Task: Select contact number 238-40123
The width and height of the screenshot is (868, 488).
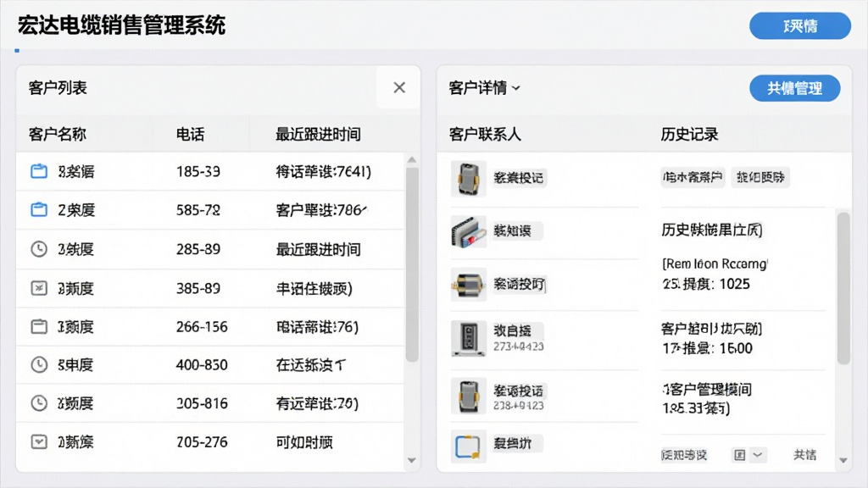Action: click(x=519, y=406)
